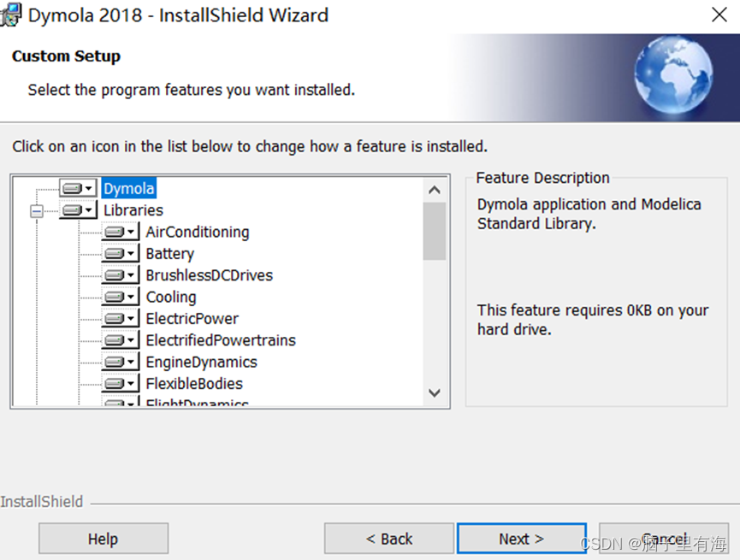Open the Dymola feature install dropdown icon
Viewport: 740px width, 560px height.
(x=79, y=188)
